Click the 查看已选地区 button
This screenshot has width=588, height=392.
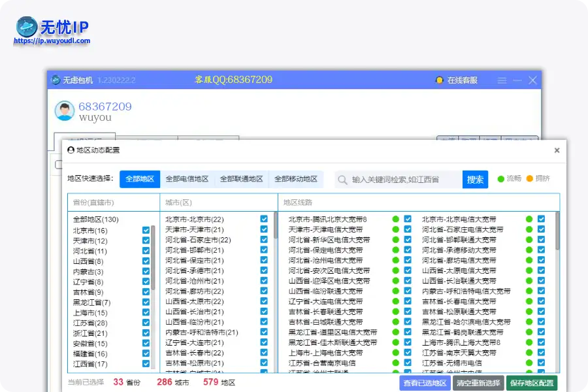[423, 384]
